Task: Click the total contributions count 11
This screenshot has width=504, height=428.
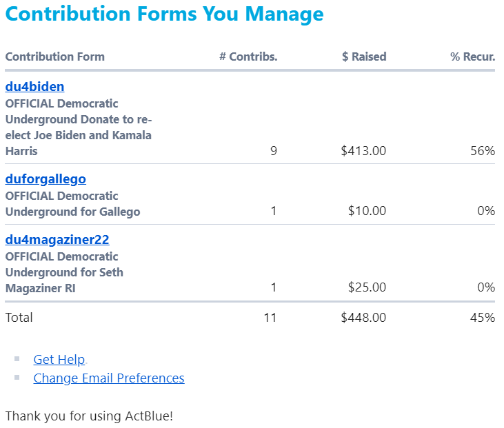Action: click(x=270, y=318)
